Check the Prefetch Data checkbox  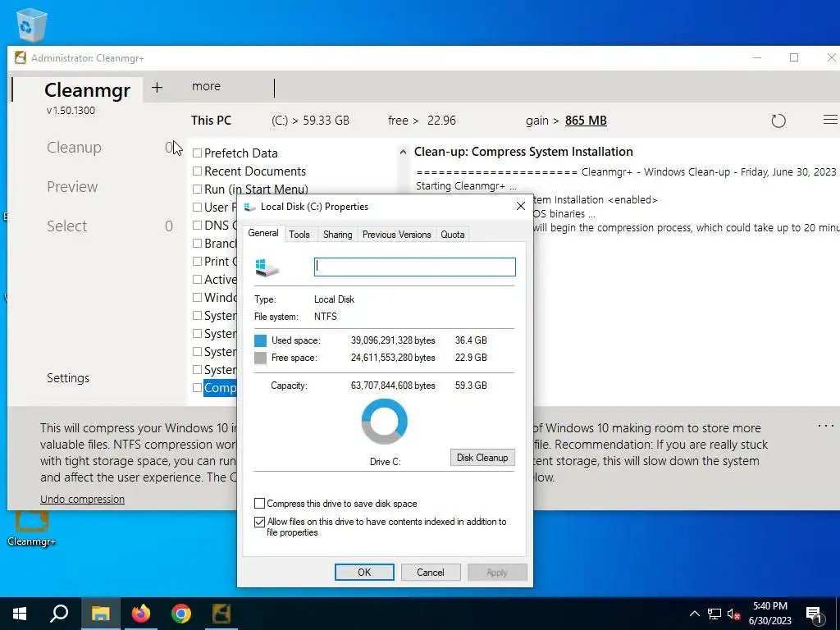(197, 153)
